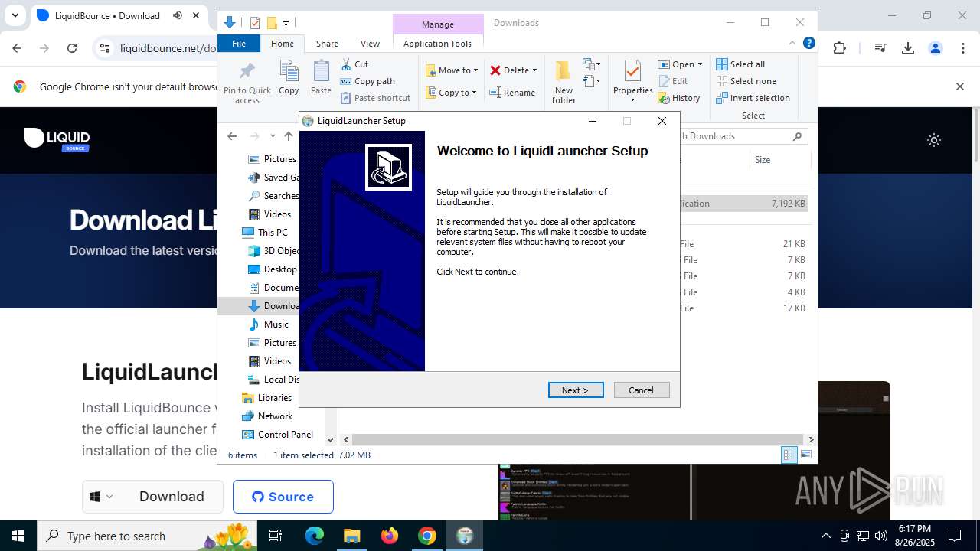
Task: Click Next in LiquidLauncher Setup
Action: pyautogui.click(x=576, y=390)
